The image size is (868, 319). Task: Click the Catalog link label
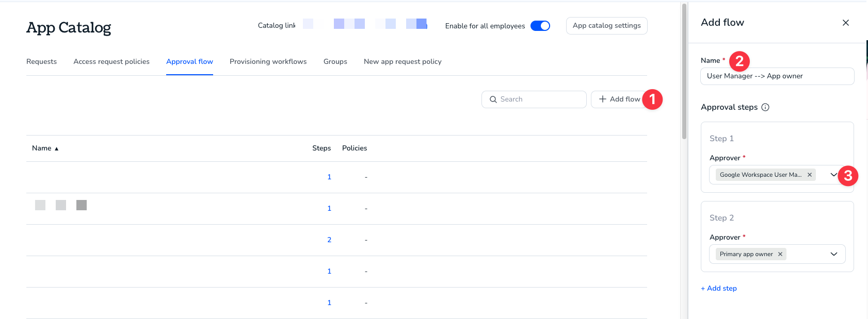point(277,25)
